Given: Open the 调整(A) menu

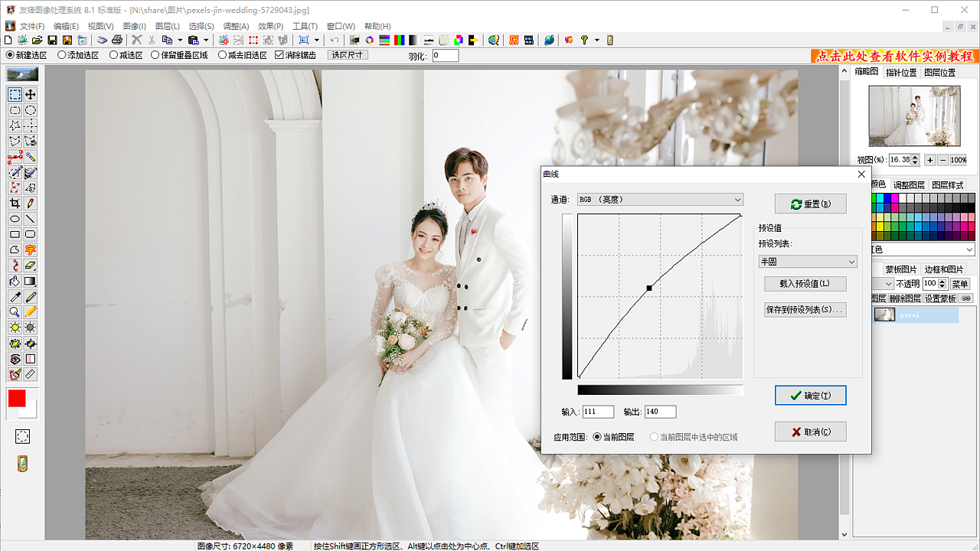Looking at the screenshot, I should [235, 25].
